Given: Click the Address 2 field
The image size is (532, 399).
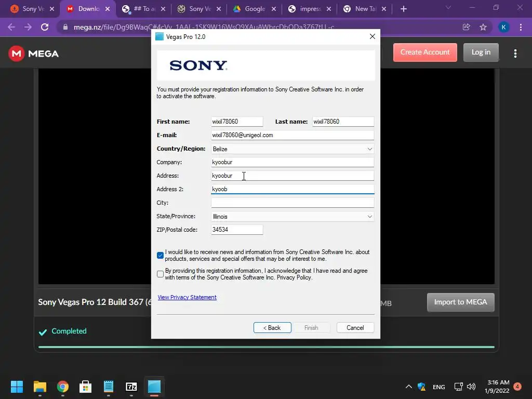Looking at the screenshot, I should tap(292, 189).
